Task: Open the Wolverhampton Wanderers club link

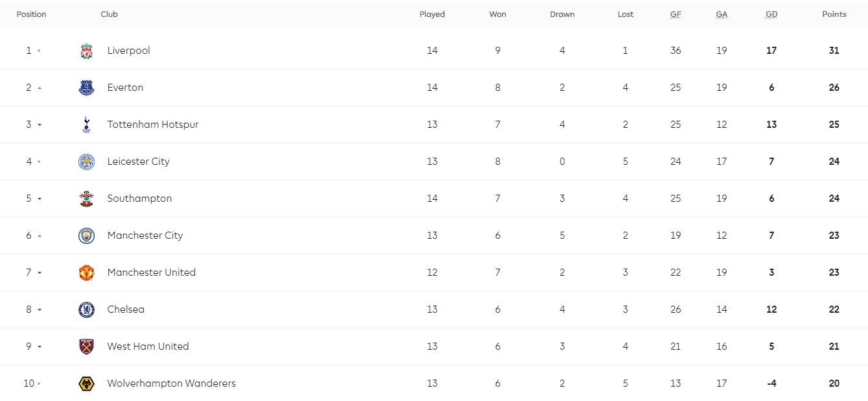Action: tap(171, 383)
